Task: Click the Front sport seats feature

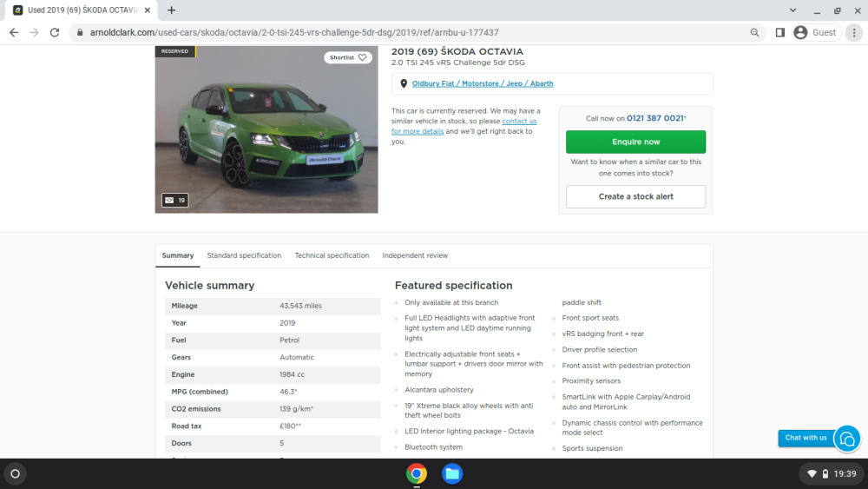Action: (x=590, y=318)
